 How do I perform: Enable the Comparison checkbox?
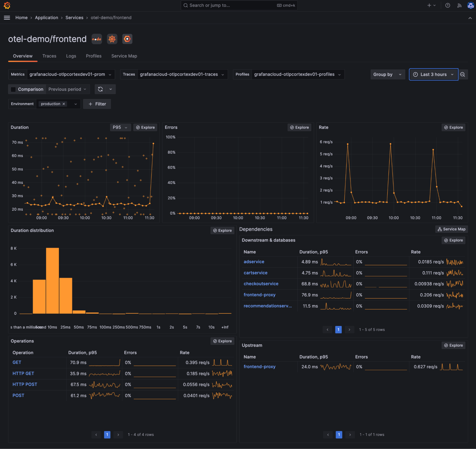[13, 89]
